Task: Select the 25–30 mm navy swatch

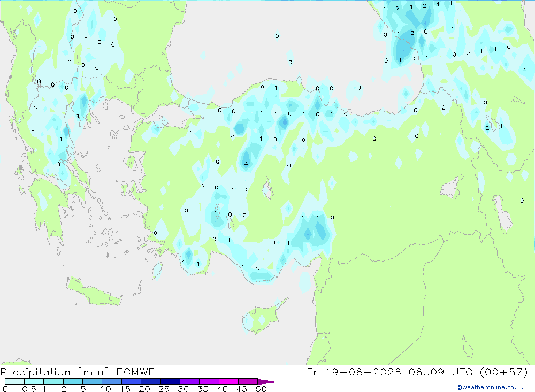Action: (170, 381)
